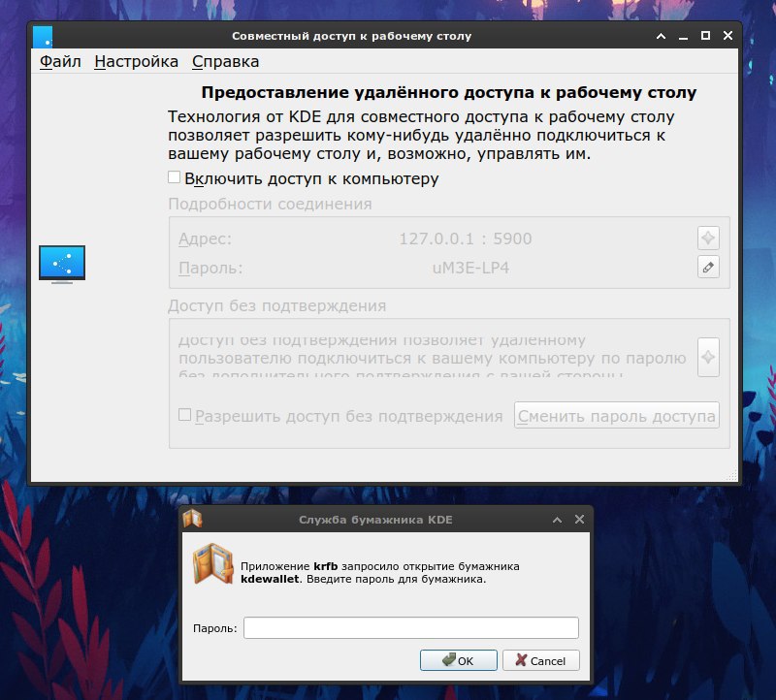Toggle Разрешить доступ без подтверждения checkbox

184,415
